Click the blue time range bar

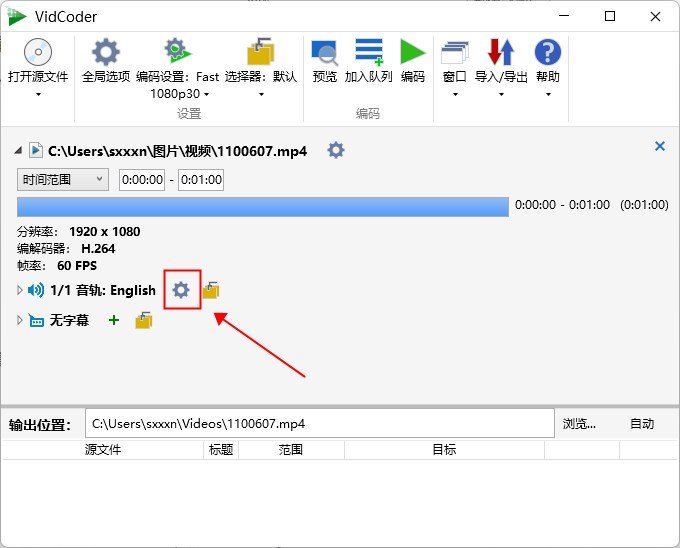[263, 207]
